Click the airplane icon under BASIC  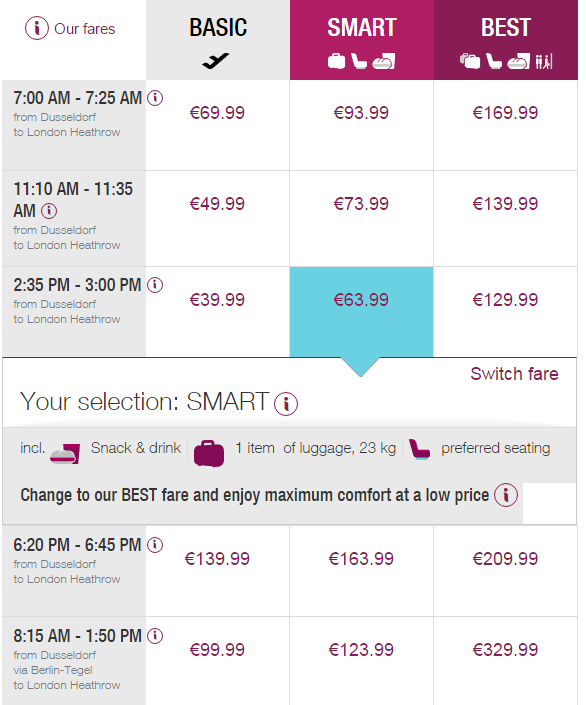pos(215,61)
